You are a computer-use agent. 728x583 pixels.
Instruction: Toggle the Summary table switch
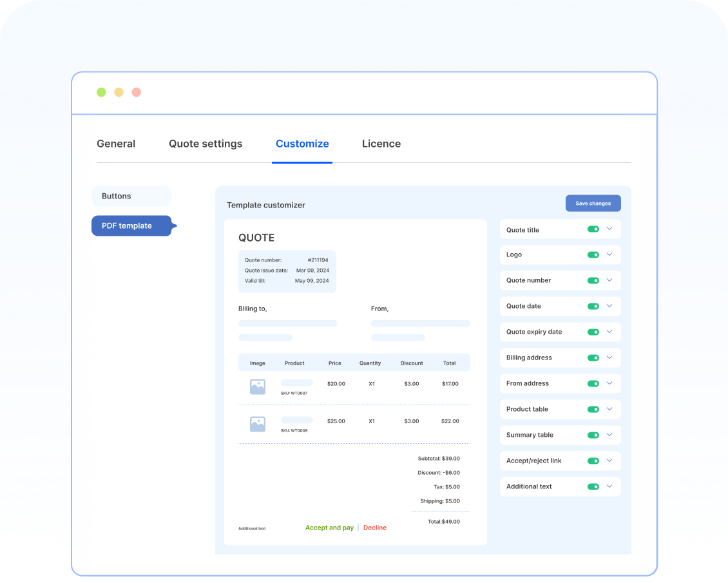pyautogui.click(x=593, y=435)
